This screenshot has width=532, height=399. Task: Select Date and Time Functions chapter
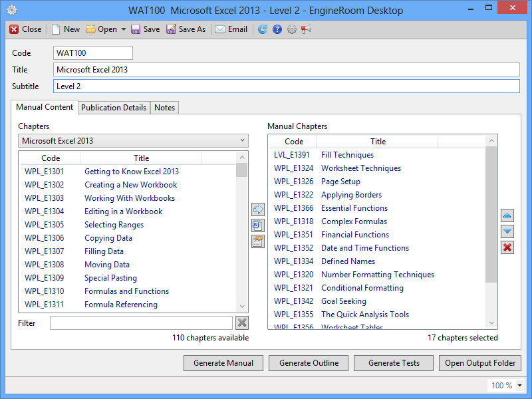(377, 247)
